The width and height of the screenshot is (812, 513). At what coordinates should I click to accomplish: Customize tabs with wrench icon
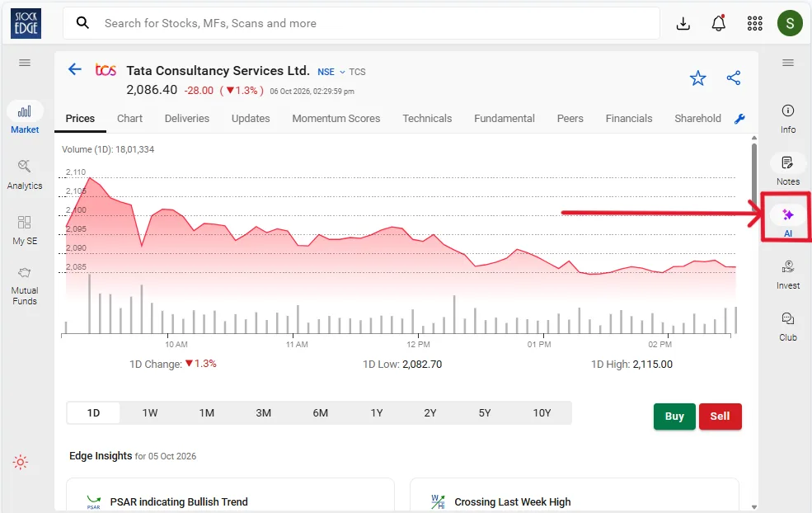(739, 119)
